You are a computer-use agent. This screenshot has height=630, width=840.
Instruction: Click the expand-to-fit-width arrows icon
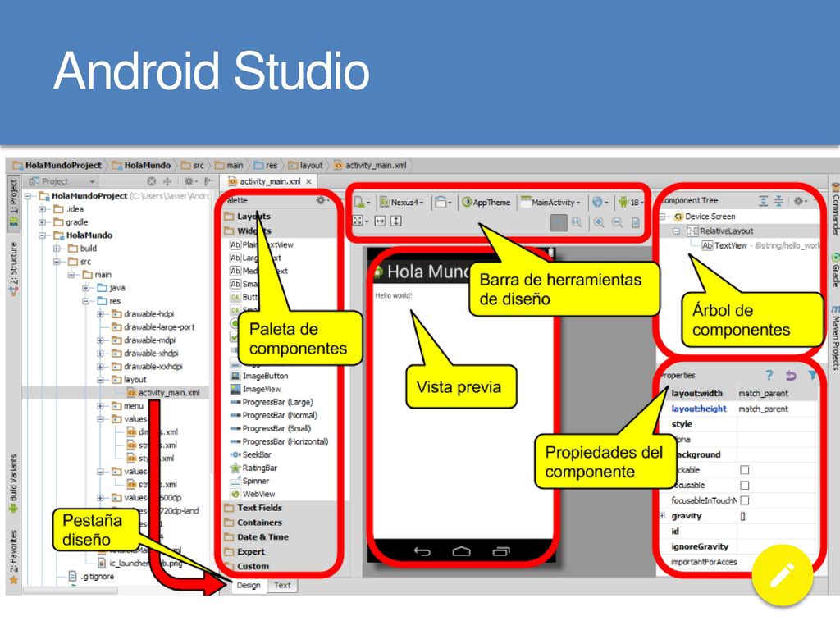[380, 221]
